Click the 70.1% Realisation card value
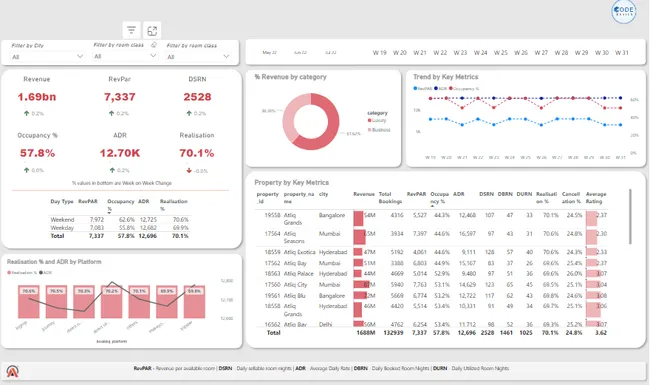650x385 pixels. [x=196, y=153]
